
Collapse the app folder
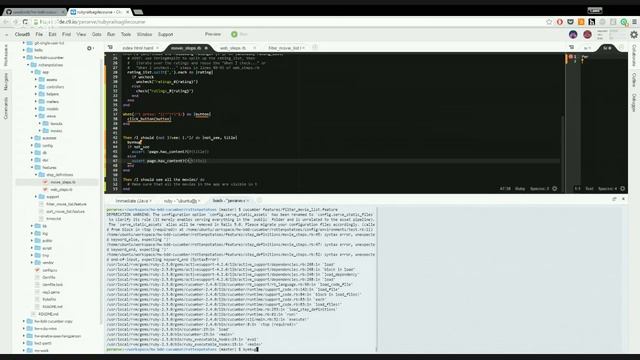32,72
